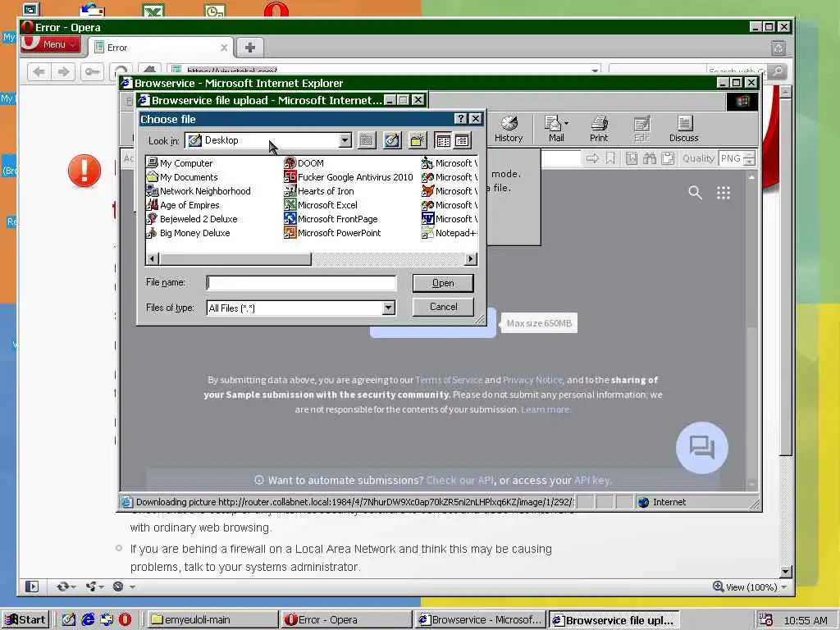Click the help question mark in Choose file

pyautogui.click(x=460, y=118)
